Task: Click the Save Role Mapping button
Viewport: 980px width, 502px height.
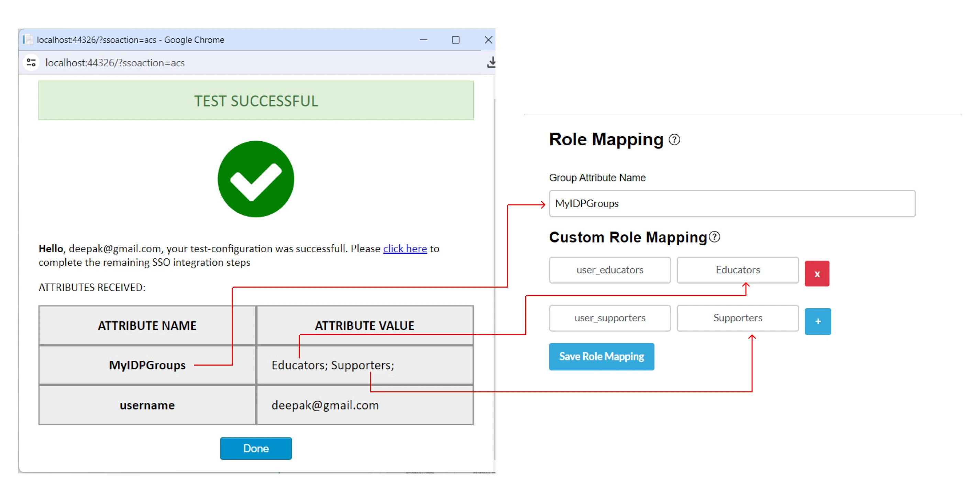Action: click(x=601, y=356)
